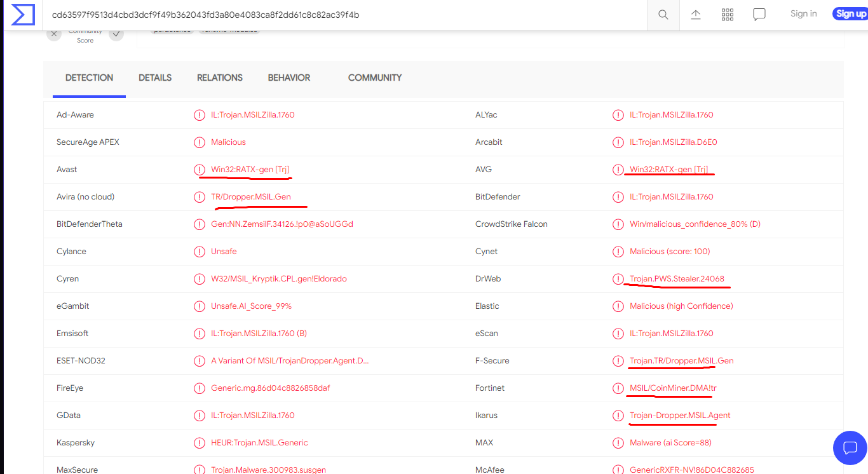Open the upload file icon
The height and width of the screenshot is (474, 868).
tap(696, 15)
